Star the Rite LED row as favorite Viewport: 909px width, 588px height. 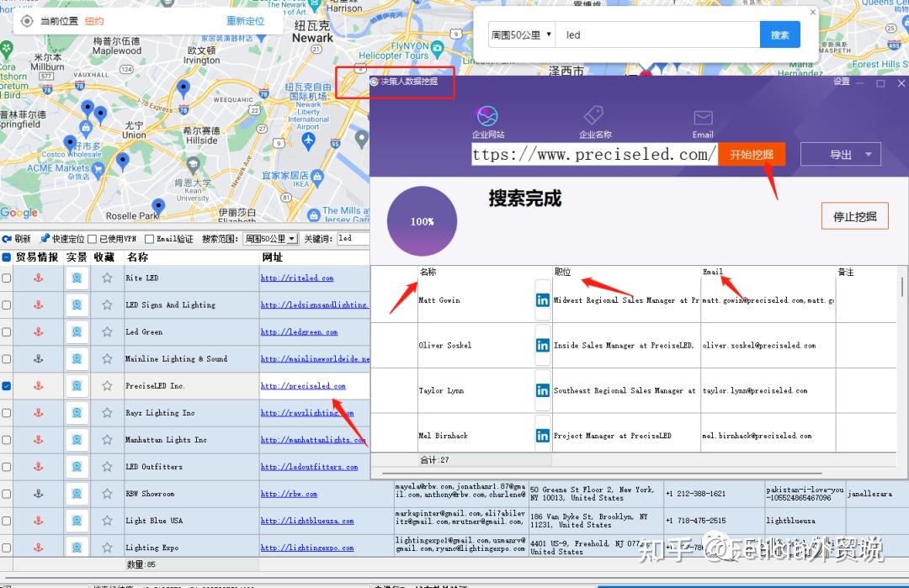pyautogui.click(x=107, y=278)
